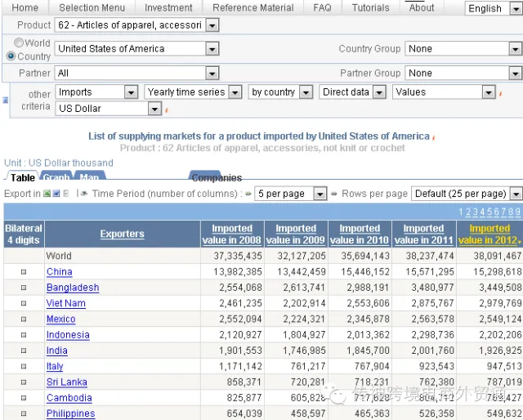The image size is (523, 420).
Task: Open the Investment menu
Action: coord(168,7)
